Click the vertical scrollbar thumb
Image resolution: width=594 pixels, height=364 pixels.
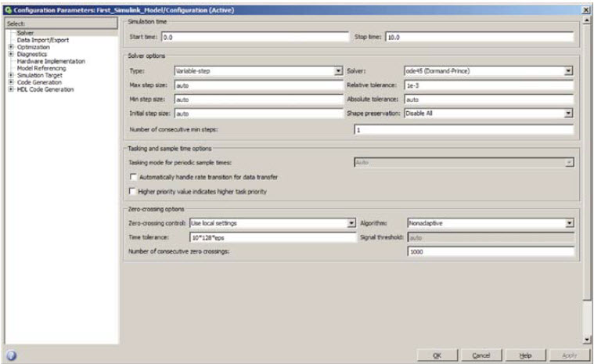pos(587,163)
